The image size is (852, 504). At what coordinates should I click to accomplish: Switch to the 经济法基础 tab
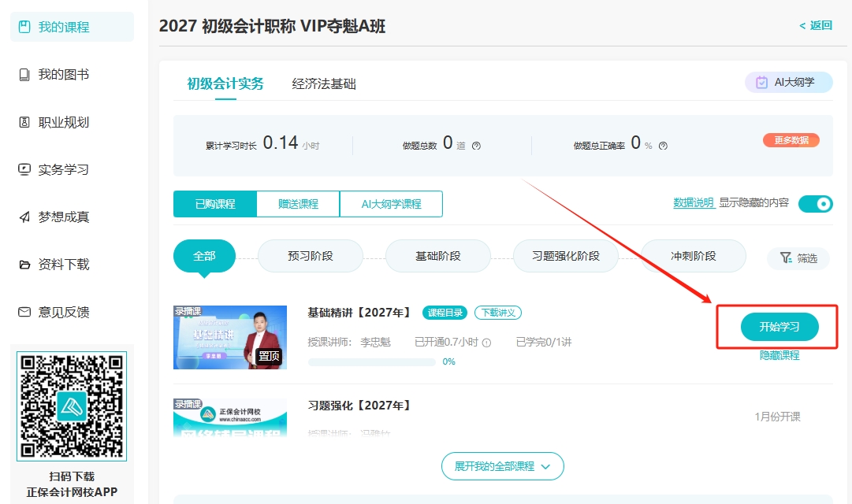pyautogui.click(x=324, y=83)
